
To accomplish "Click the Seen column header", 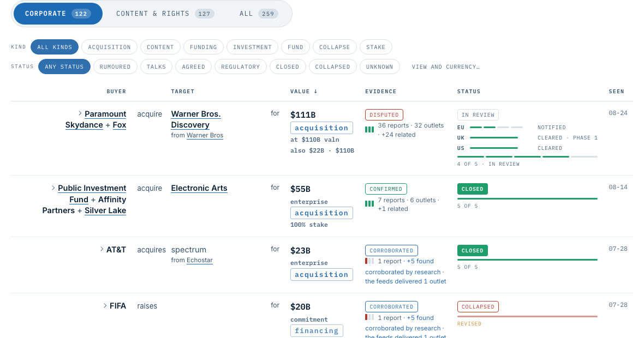I will click(616, 92).
